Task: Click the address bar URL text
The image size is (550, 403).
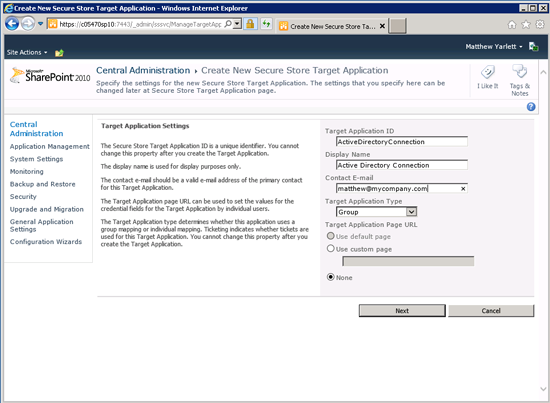Action: click(140, 24)
